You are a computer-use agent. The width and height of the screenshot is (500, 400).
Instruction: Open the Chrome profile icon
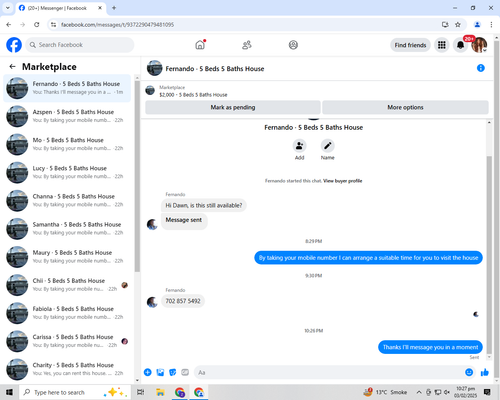click(x=477, y=24)
